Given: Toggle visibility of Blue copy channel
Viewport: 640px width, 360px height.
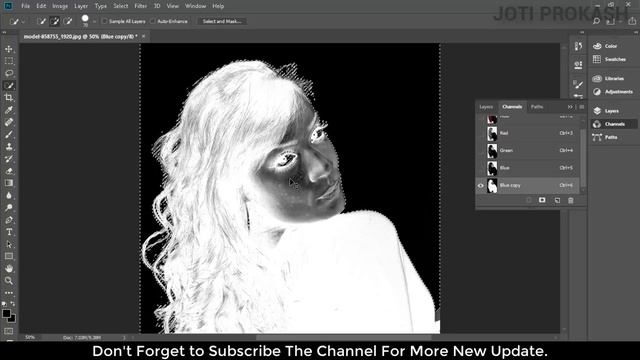Looking at the screenshot, I should [x=480, y=186].
